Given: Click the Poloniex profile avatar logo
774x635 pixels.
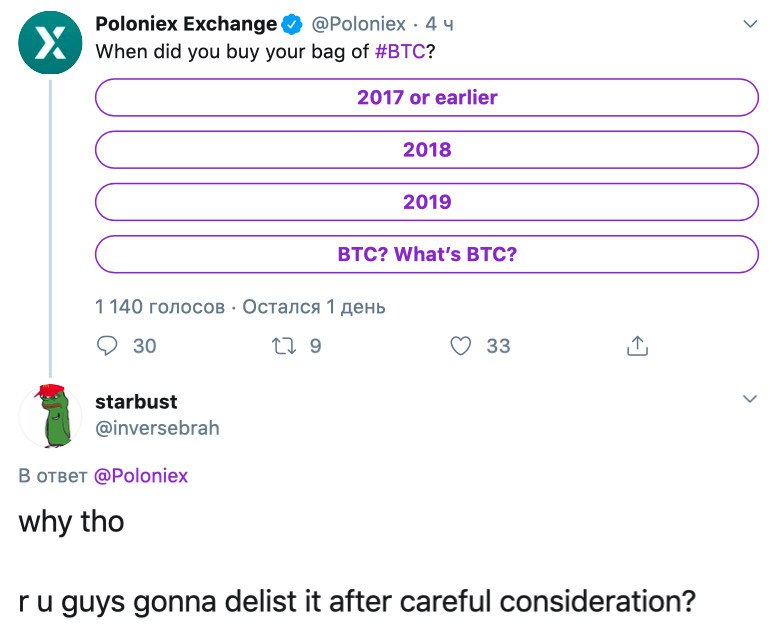Looking at the screenshot, I should [49, 41].
